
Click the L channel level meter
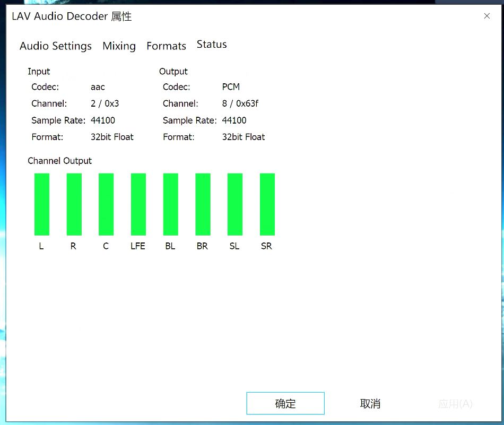point(42,204)
